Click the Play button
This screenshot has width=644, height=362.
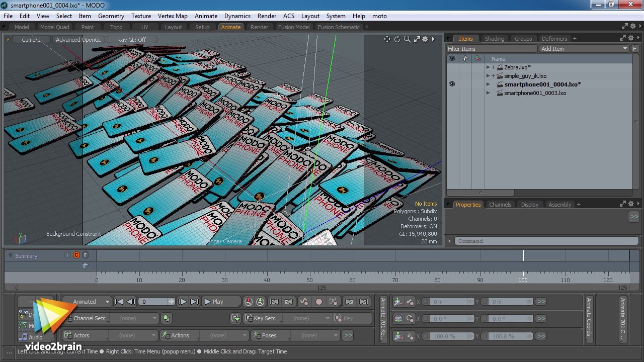tap(221, 302)
